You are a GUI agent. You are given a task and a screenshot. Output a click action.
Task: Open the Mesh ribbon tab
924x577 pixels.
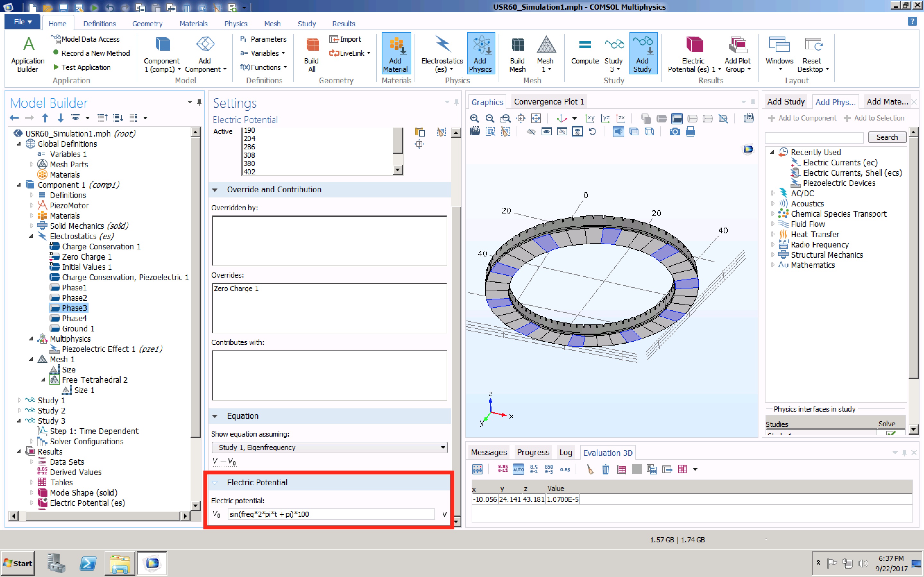click(x=272, y=24)
